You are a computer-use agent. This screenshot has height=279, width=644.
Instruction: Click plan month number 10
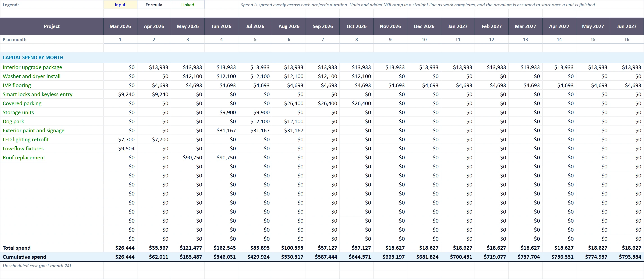424,40
